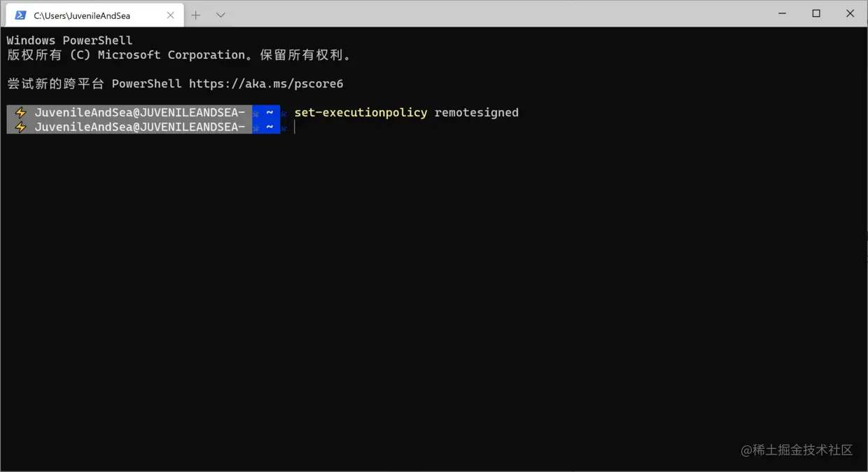The height and width of the screenshot is (472, 868).
Task: Maximize the Windows Terminal window
Action: [816, 13]
